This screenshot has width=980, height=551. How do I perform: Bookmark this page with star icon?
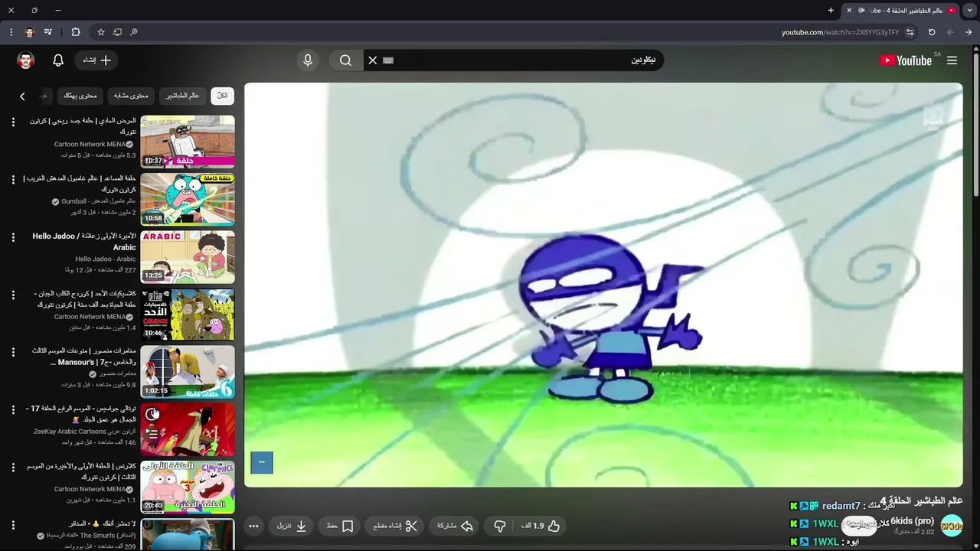[100, 32]
